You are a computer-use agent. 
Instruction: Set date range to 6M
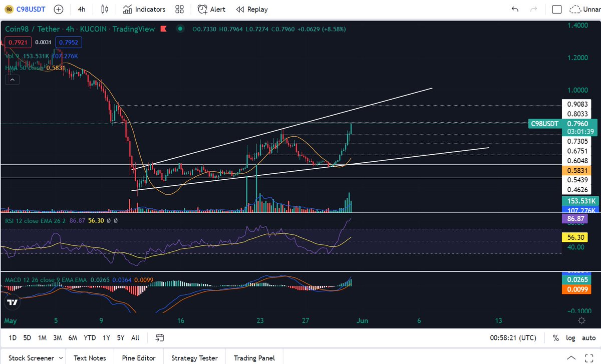(73, 338)
